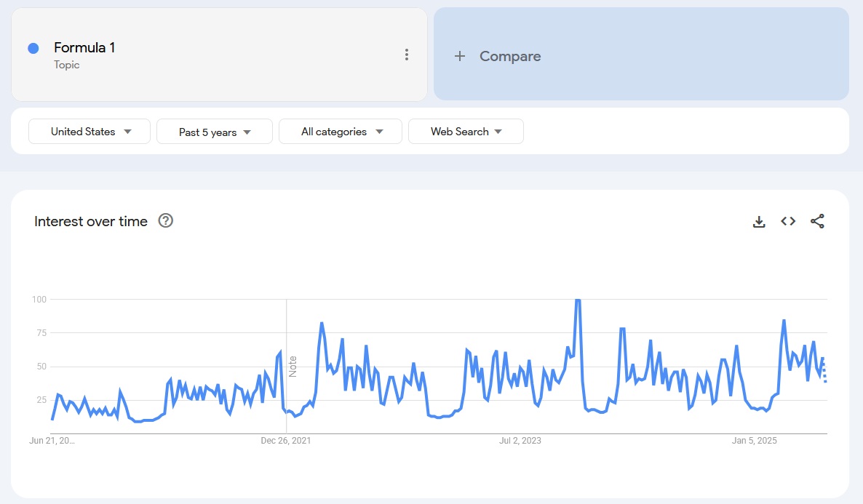Click the share icon for the chart
The width and height of the screenshot is (863, 504).
817,221
